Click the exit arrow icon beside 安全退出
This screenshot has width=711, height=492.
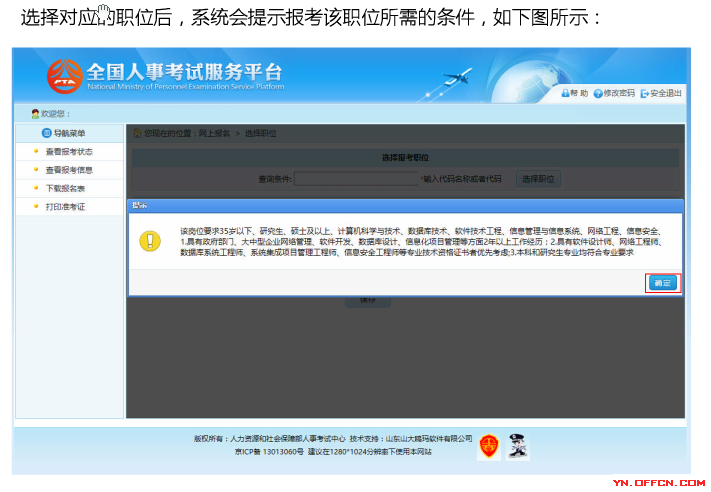(x=644, y=94)
